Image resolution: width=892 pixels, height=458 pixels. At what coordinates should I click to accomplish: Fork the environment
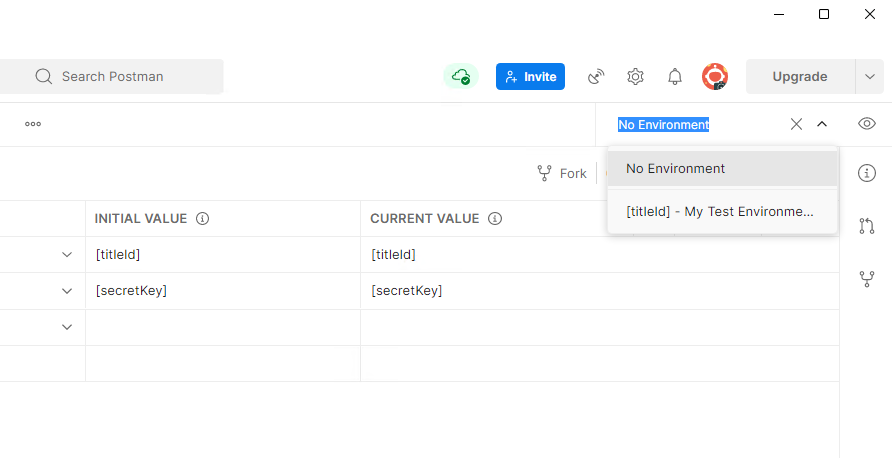click(562, 173)
